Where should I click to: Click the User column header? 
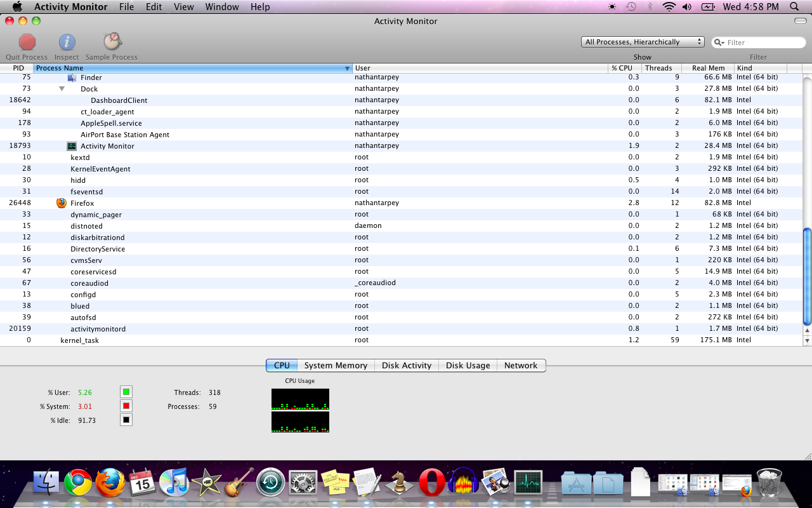480,68
